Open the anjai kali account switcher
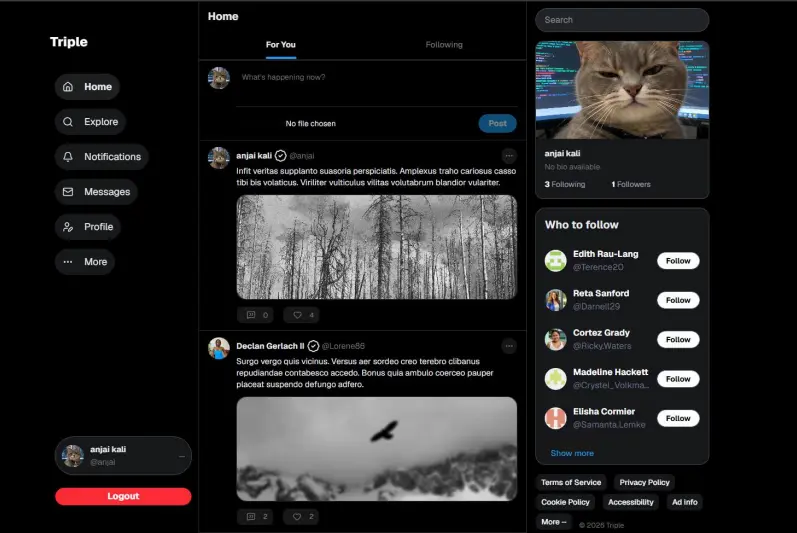Viewport: 797px width, 533px height. (x=123, y=456)
